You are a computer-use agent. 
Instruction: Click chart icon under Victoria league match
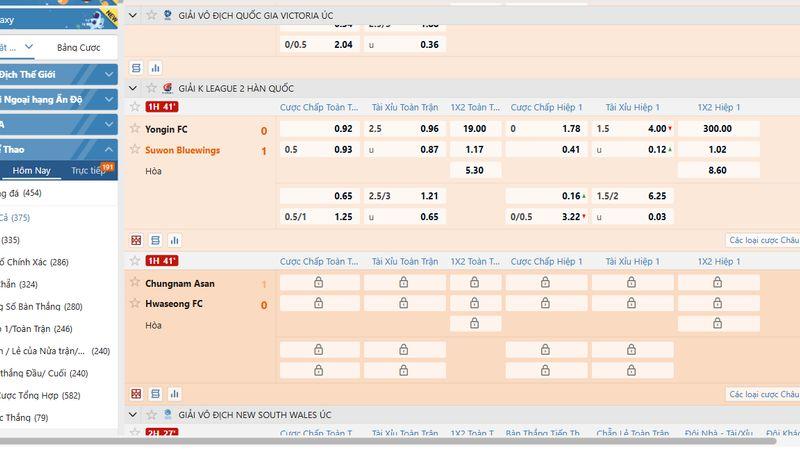pos(155,68)
